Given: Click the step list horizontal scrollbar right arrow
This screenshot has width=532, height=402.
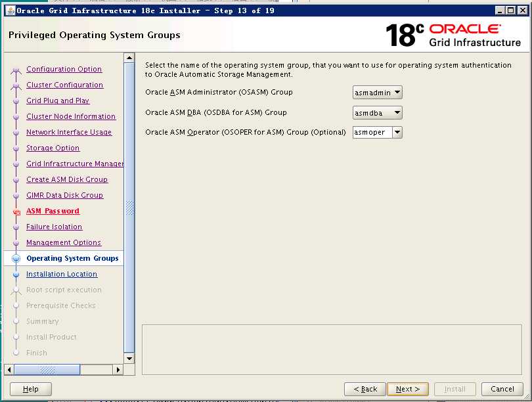Looking at the screenshot, I should click(118, 369).
